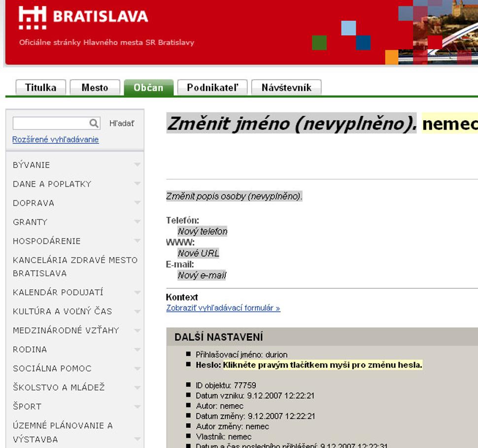The image size is (478, 448).
Task: Click Oficiálne stránky Hlavného mesta banner text
Action: (107, 42)
